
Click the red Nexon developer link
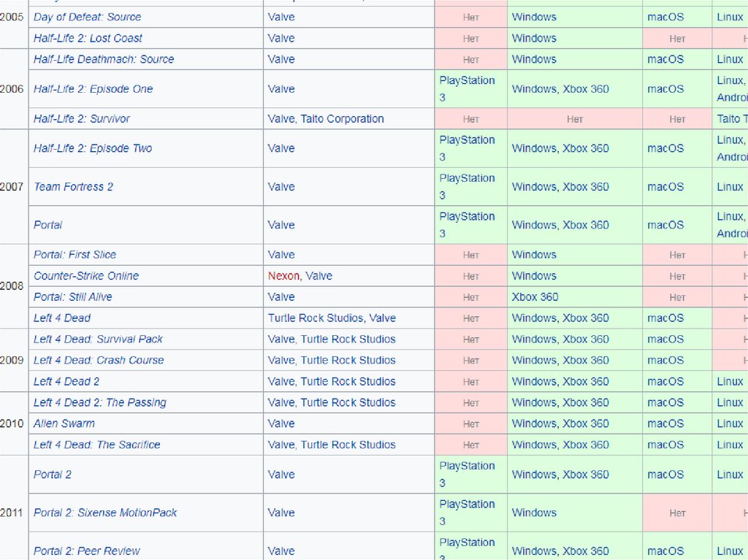pos(283,276)
